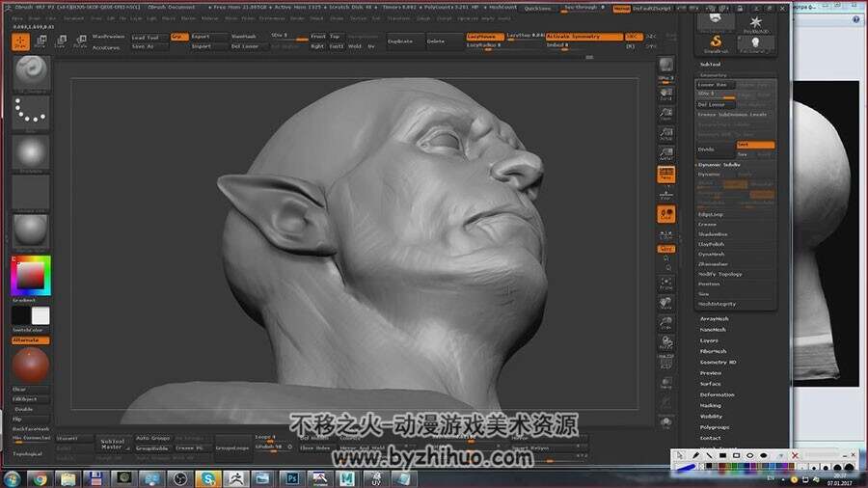Click the Mirror And Weld button
Viewport: 868px width, 488px height.
coord(364,448)
